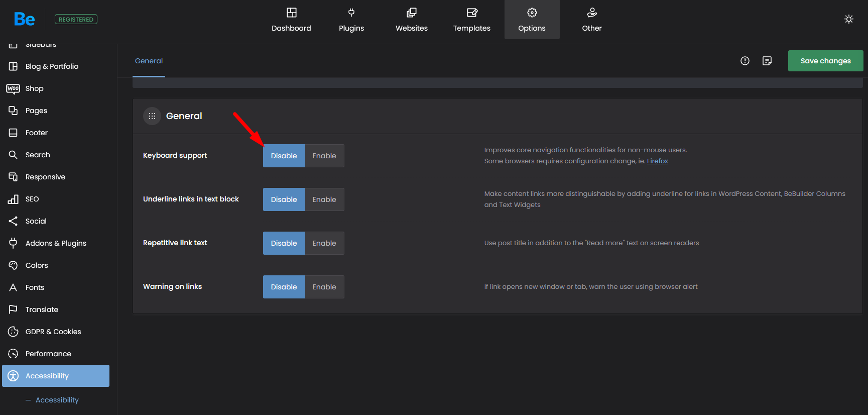Click the Responsive devices icon

point(13,177)
